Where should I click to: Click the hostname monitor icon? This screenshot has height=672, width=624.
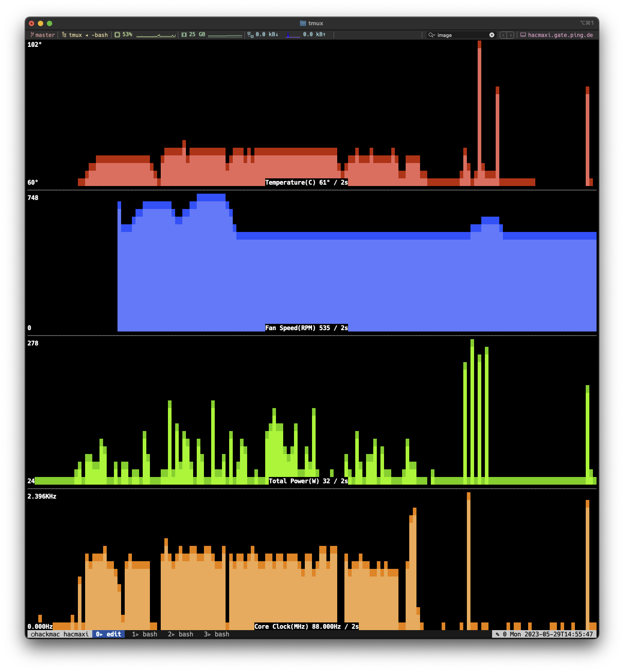tap(523, 35)
